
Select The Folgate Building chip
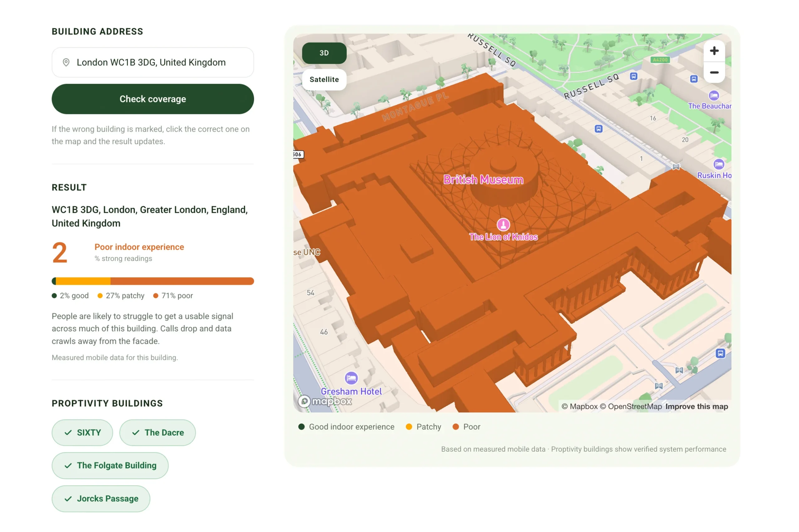coord(110,465)
